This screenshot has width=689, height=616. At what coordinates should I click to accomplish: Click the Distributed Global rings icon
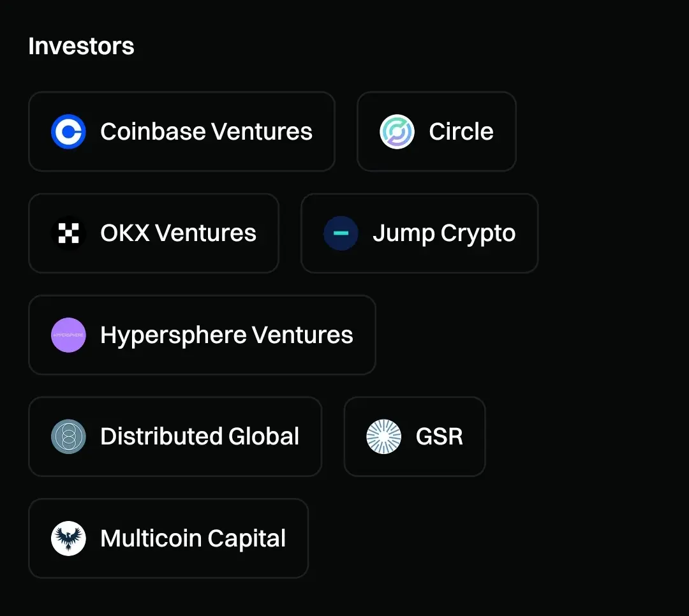click(68, 436)
